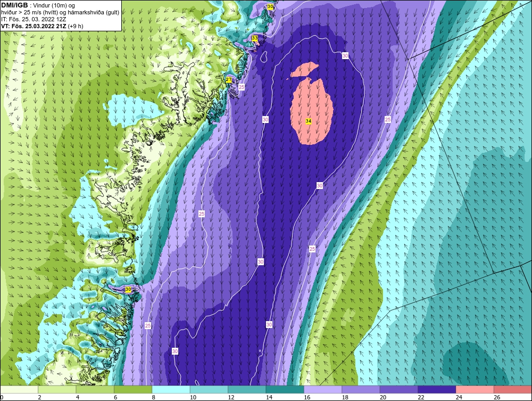Click the 'DMI/IGB' title text
This screenshot has width=532, height=401.
pos(14,5)
